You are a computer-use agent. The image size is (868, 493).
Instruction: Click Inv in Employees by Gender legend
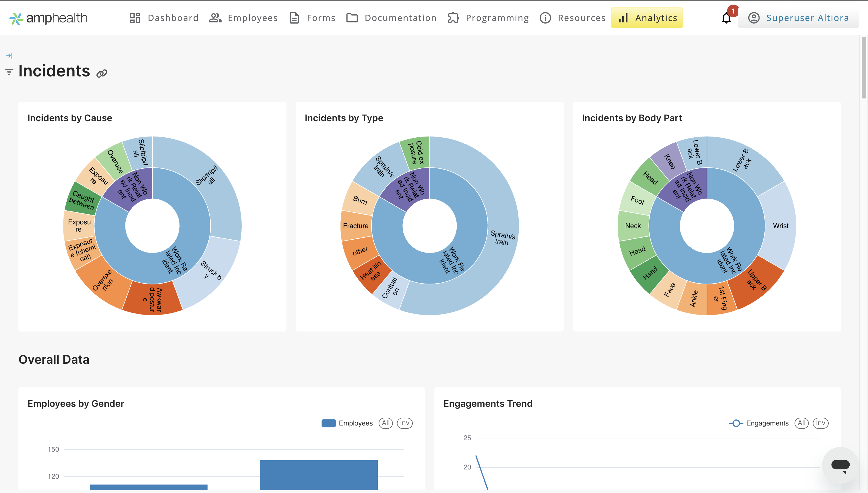[404, 423]
